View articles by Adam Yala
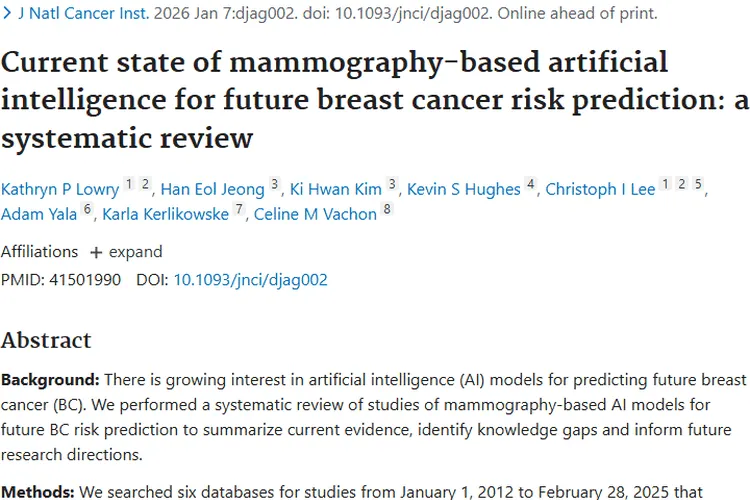Viewport: 750px width, 500px height. click(38, 215)
